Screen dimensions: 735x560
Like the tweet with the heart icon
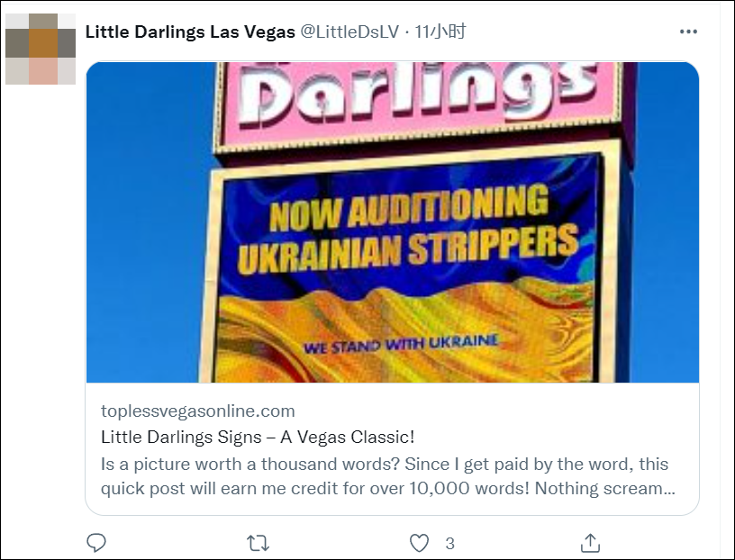point(419,543)
